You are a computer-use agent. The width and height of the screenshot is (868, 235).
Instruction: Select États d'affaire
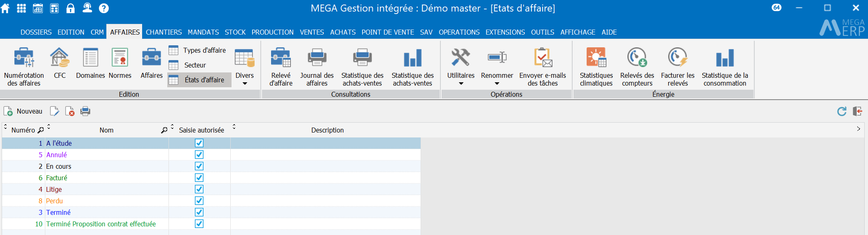199,80
